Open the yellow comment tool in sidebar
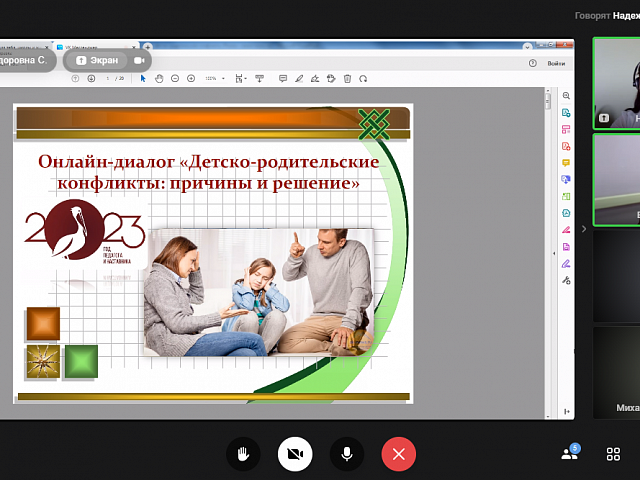The image size is (640, 480). [566, 163]
